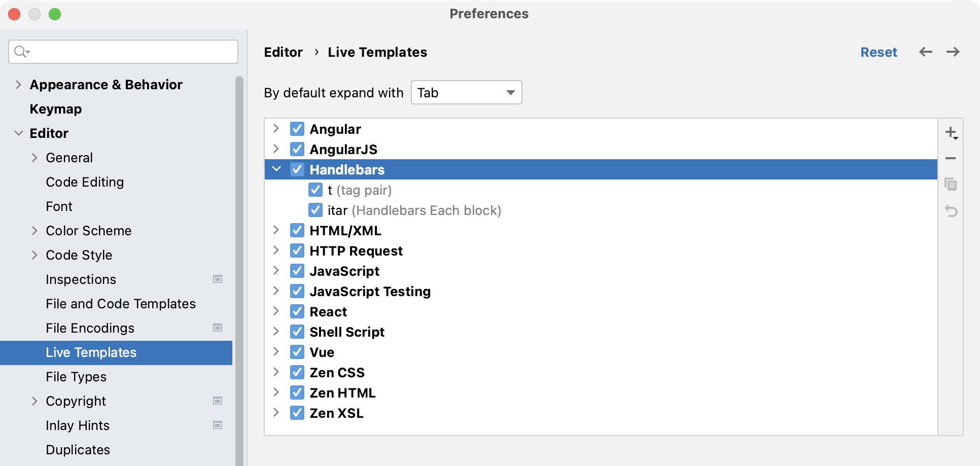Click the Reset link
Image resolution: width=980 pixels, height=466 pixels.
879,52
